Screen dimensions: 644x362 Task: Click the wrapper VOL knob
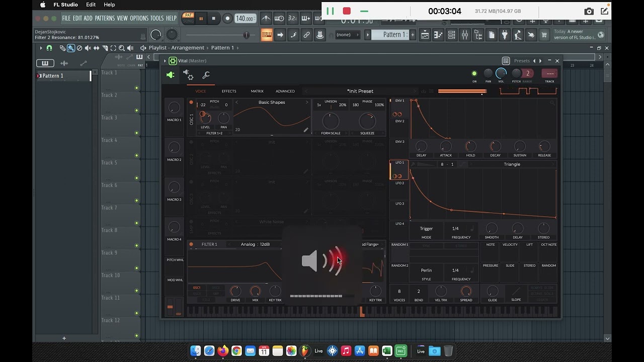501,74
